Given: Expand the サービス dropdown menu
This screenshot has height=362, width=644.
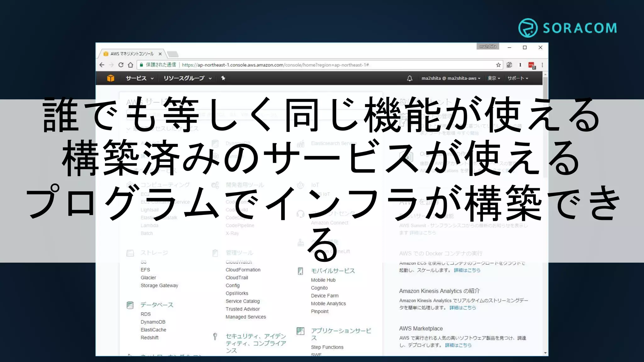Looking at the screenshot, I should 140,78.
